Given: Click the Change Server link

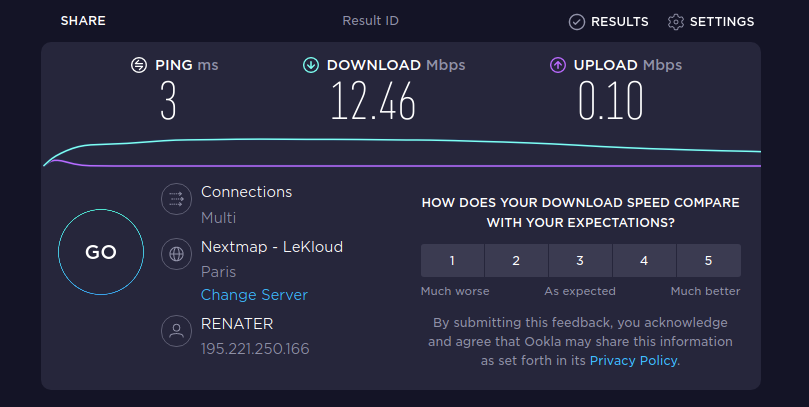Looking at the screenshot, I should (x=254, y=295).
